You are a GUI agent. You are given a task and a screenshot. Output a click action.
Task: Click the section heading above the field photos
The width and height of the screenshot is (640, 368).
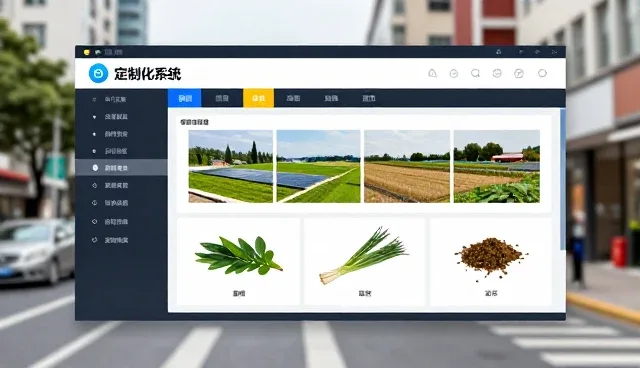194,122
